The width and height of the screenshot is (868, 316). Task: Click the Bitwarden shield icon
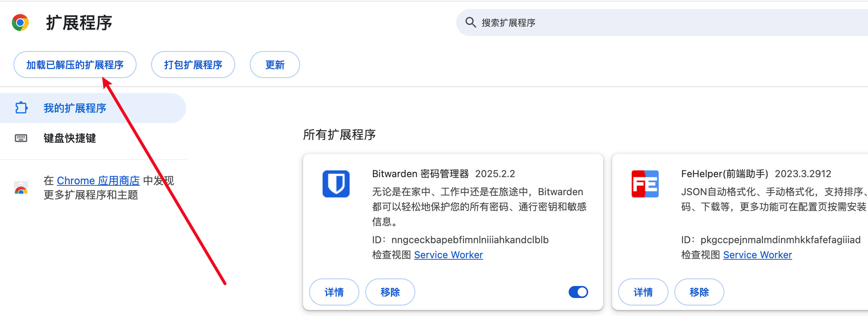coord(336,184)
